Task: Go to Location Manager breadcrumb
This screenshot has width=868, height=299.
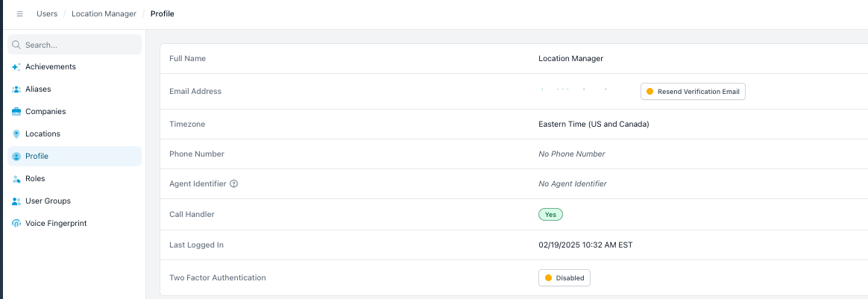Action: pos(104,14)
